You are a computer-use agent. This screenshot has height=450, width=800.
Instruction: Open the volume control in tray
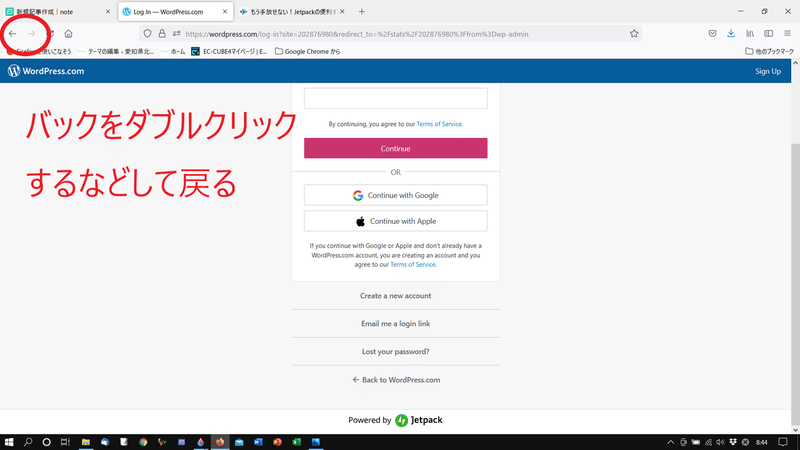[x=720, y=442]
